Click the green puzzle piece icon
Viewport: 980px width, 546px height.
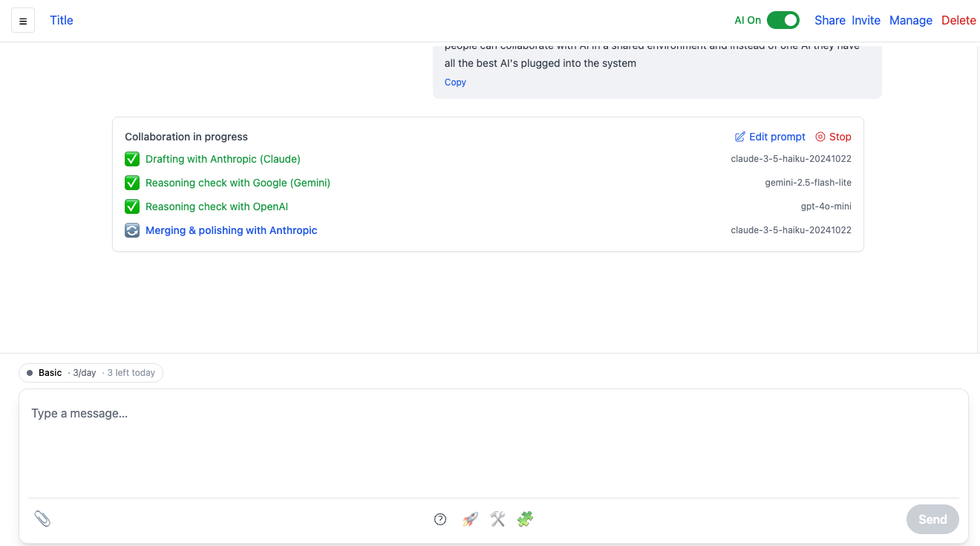[x=525, y=519]
